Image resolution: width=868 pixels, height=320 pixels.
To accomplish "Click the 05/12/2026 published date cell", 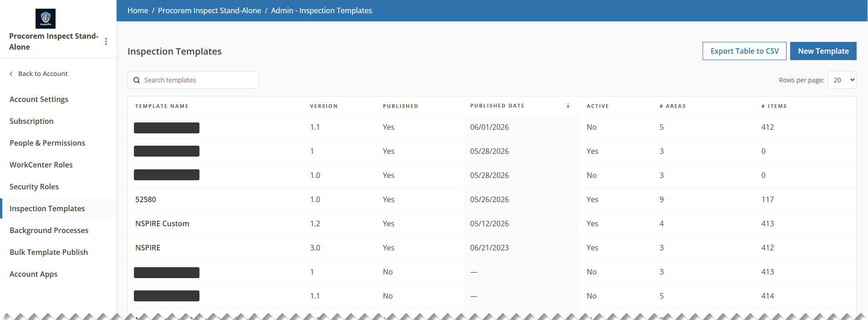I will click(490, 223).
